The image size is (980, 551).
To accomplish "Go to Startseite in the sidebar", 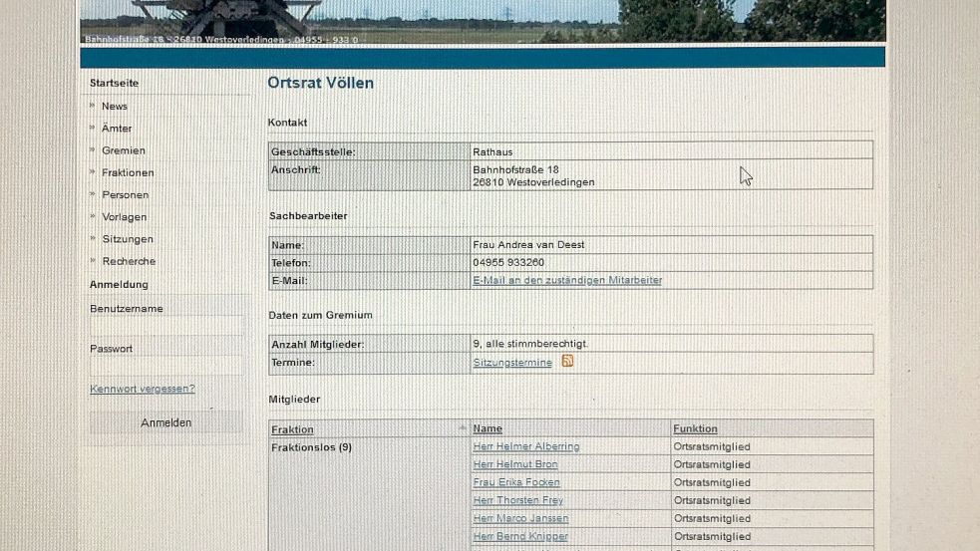I will [114, 83].
